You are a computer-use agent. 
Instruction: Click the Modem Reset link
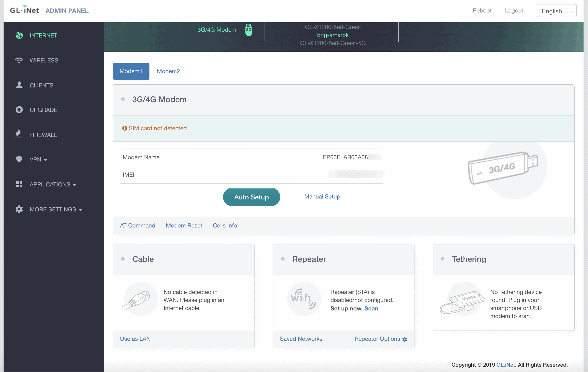184,225
